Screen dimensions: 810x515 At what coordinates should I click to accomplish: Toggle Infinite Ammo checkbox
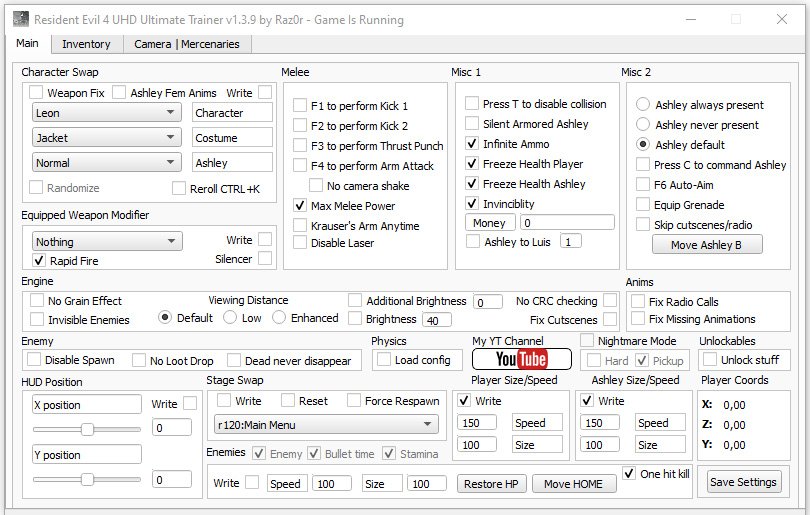[472, 143]
